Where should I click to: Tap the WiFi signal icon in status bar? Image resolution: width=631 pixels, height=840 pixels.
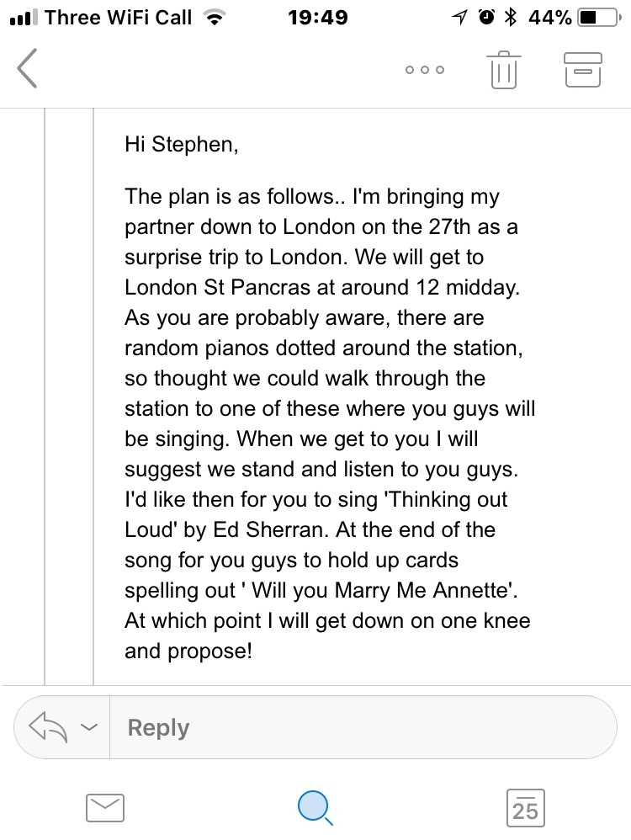tap(215, 18)
